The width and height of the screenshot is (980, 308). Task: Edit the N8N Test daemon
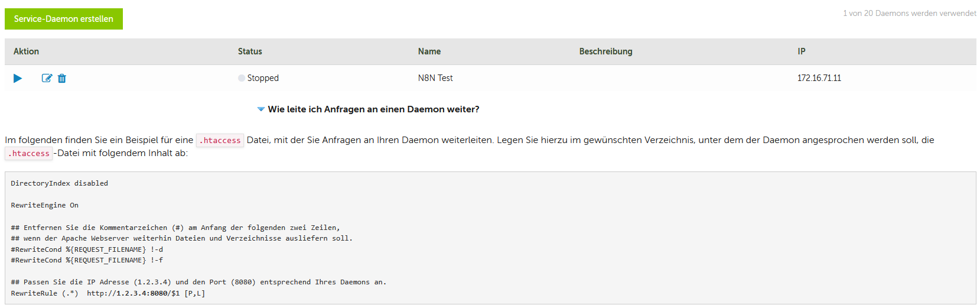47,78
